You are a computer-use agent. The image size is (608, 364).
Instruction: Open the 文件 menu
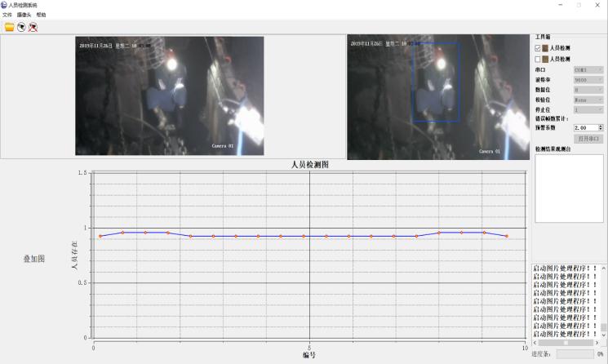(x=7, y=15)
